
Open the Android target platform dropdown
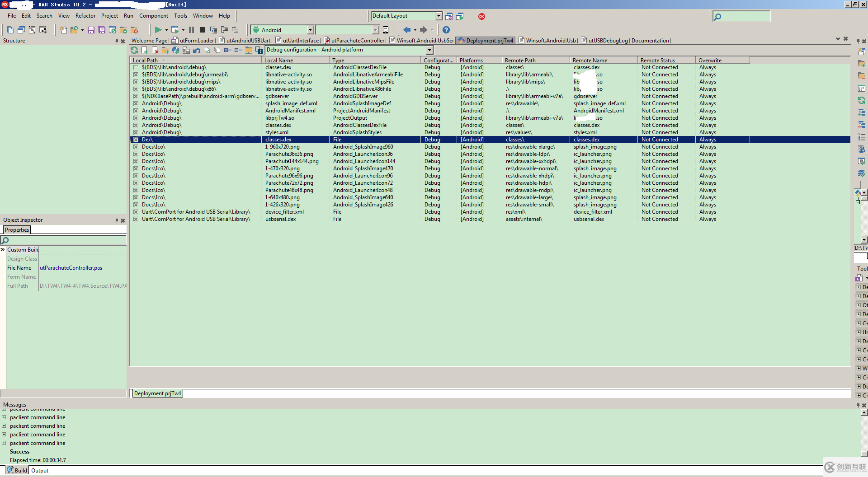[x=310, y=30]
